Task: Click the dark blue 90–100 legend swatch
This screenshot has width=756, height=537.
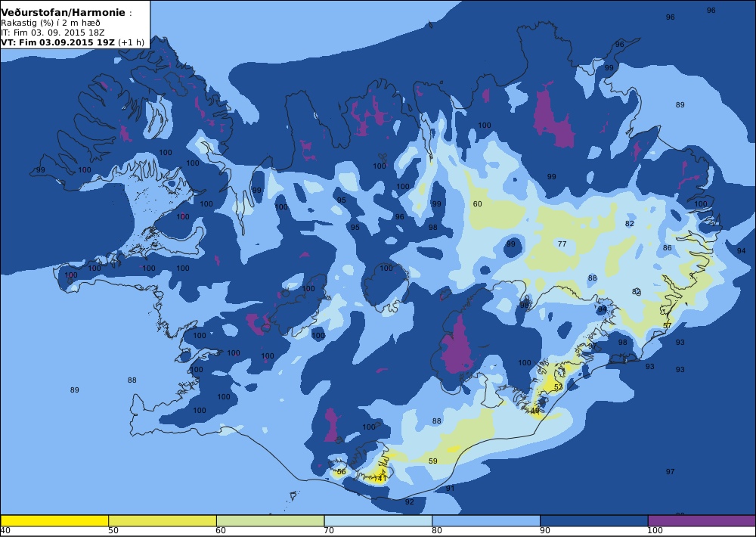Action: click(594, 520)
